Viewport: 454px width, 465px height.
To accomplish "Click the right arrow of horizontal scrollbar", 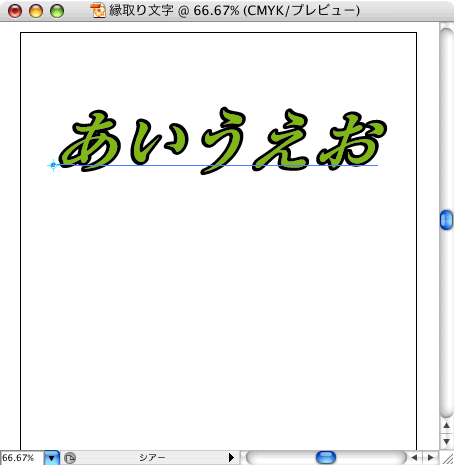I will coord(430,458).
